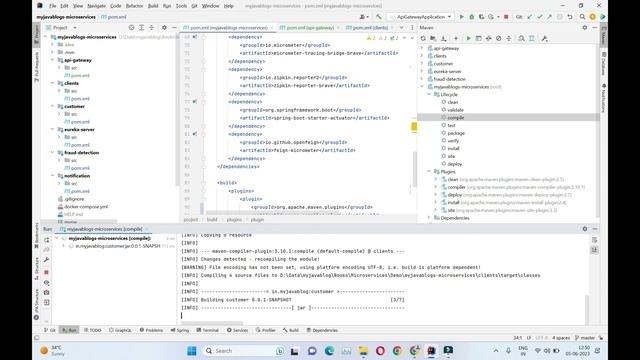Select docker-compose.yml in the Project tree
The width and height of the screenshot is (640, 360).
click(86, 207)
